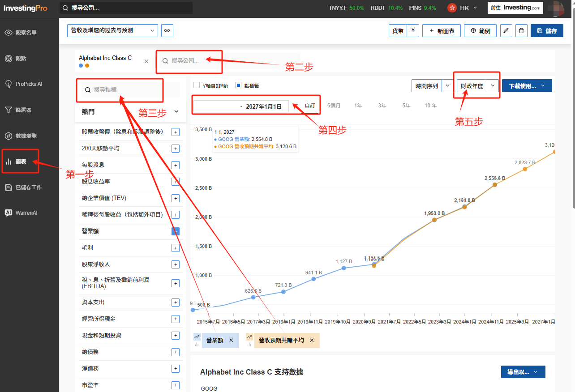This screenshot has width=575, height=392.
Task: Click the 範例 button
Action: [x=480, y=31]
